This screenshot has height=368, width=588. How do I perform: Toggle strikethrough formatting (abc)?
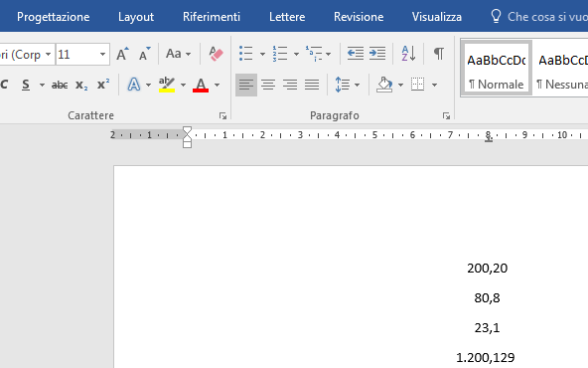pos(60,85)
